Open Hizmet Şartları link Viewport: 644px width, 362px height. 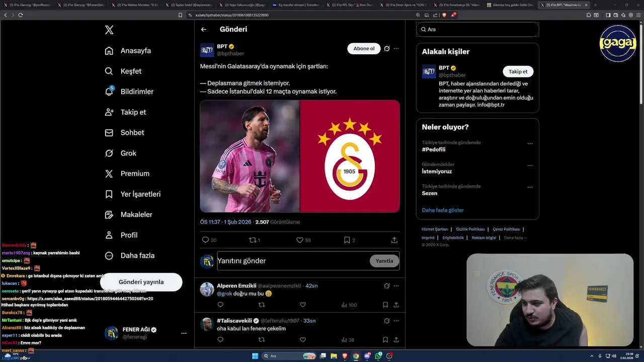tap(435, 229)
